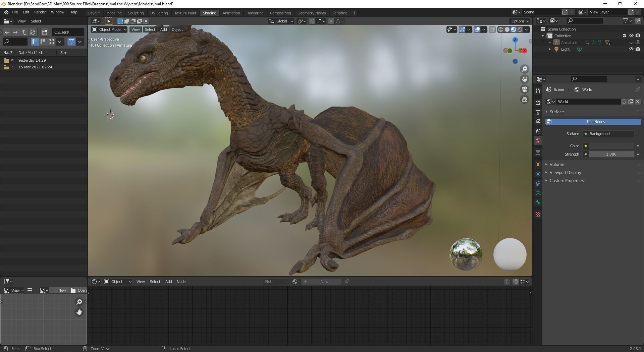
Task: Open the Physics properties tab
Action: point(538,174)
